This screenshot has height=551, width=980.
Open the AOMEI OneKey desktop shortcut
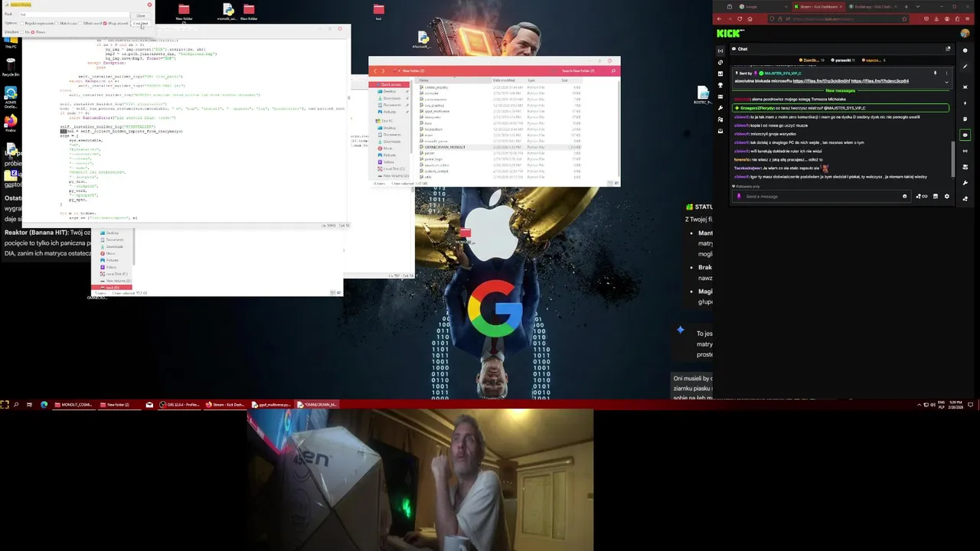point(11,98)
